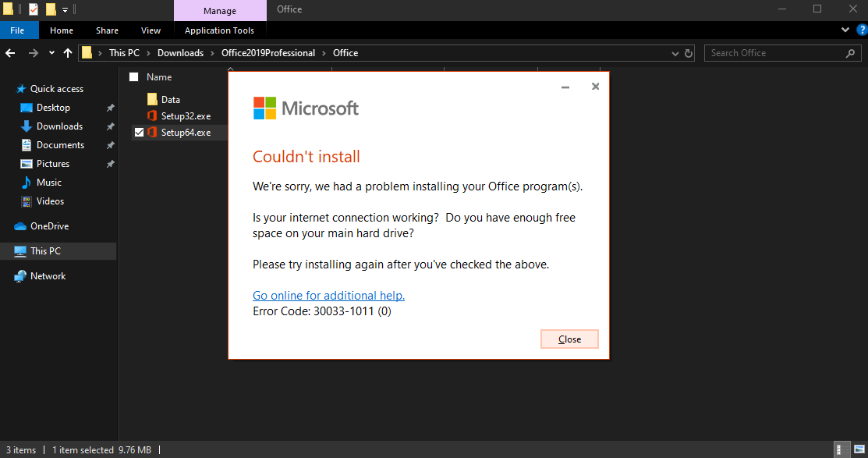
Task: Click the Pictures icon in the sidebar
Action: [26, 164]
